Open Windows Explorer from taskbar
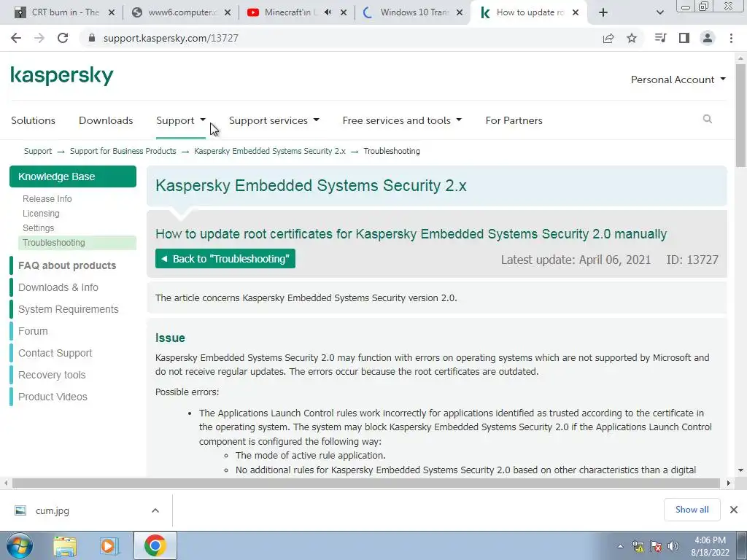The width and height of the screenshot is (747, 560). click(x=65, y=545)
